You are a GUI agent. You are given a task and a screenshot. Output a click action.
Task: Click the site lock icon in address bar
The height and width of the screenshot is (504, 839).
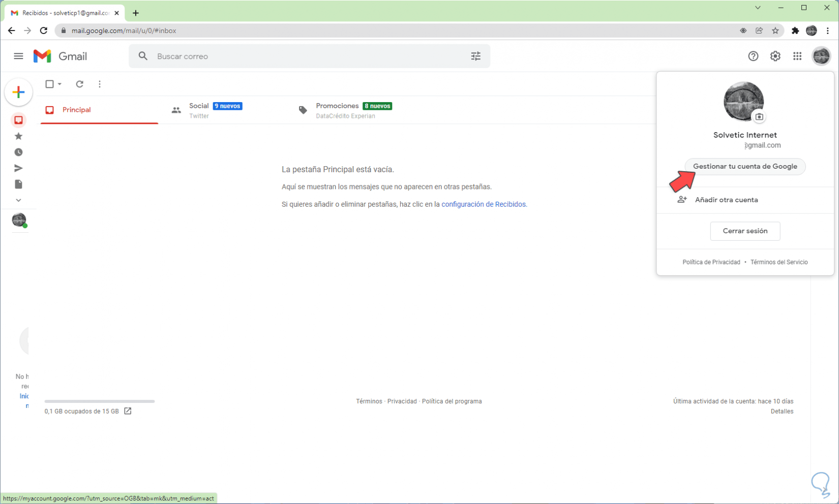(x=64, y=30)
